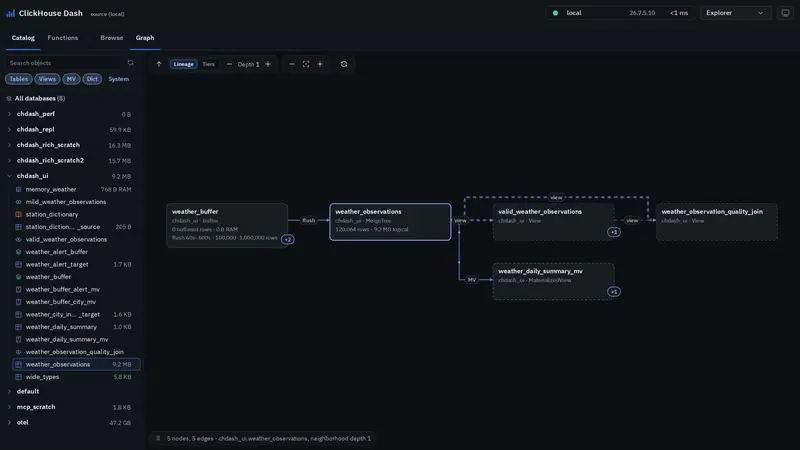Image resolution: width=800 pixels, height=450 pixels.
Task: Open weather_observation_quality_join in the sidebar
Action: tap(76, 352)
